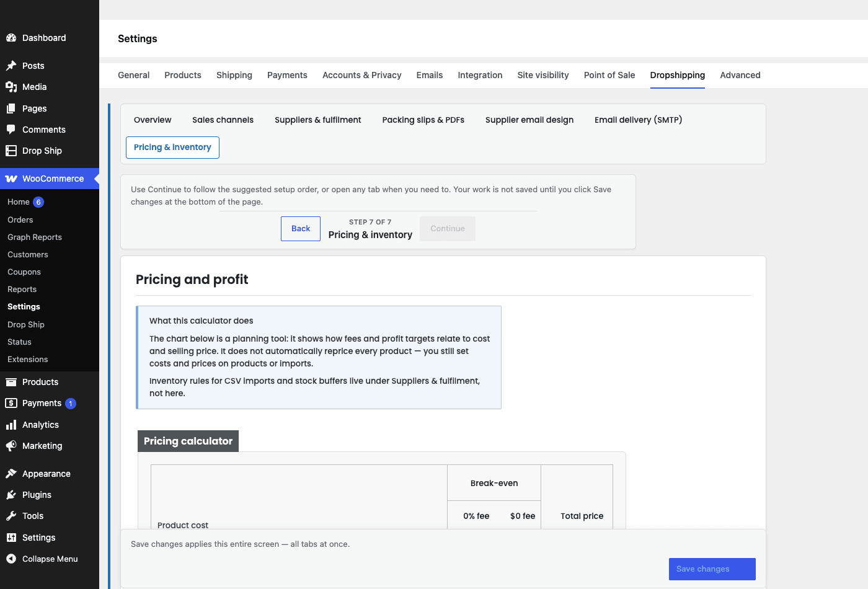Open the Advanced settings tab

740,75
